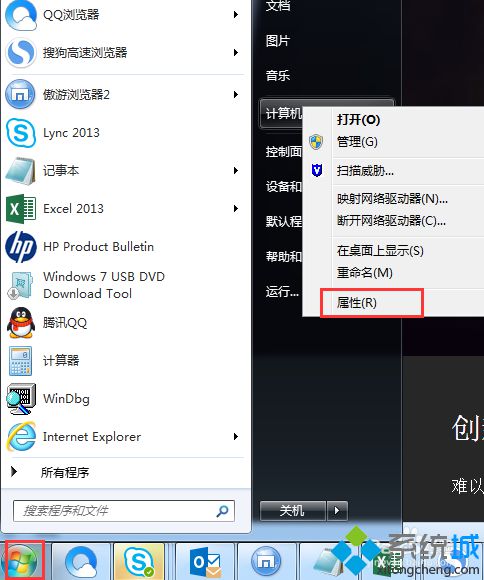Launch 搜狗高速浏览器 via its icon
Image resolution: width=484 pixels, height=580 pixels.
[x=21, y=53]
